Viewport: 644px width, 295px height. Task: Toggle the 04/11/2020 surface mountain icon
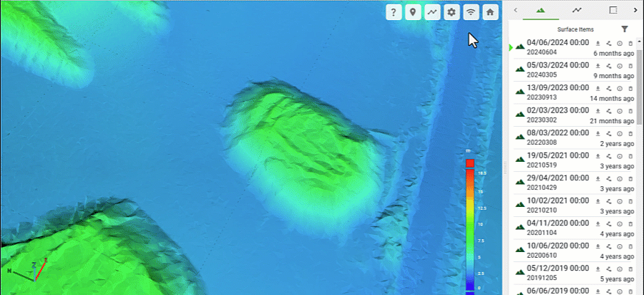520,226
